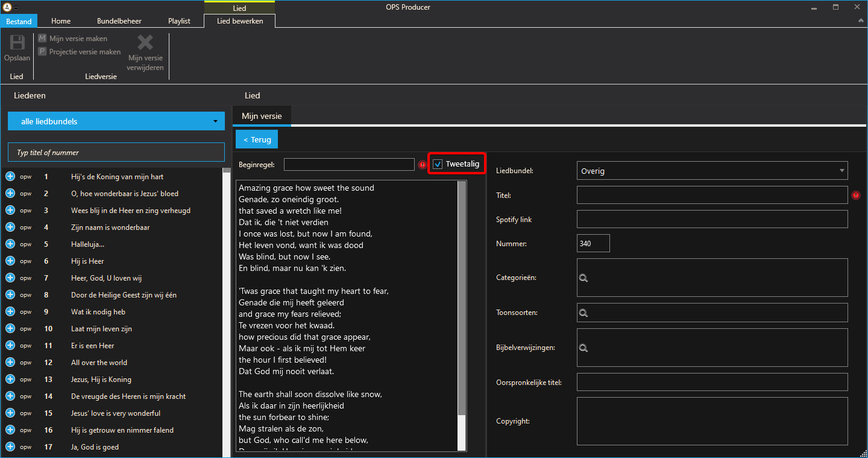Select the Lied bewerken tab
Viewport: 868px width, 458px height.
click(x=240, y=21)
